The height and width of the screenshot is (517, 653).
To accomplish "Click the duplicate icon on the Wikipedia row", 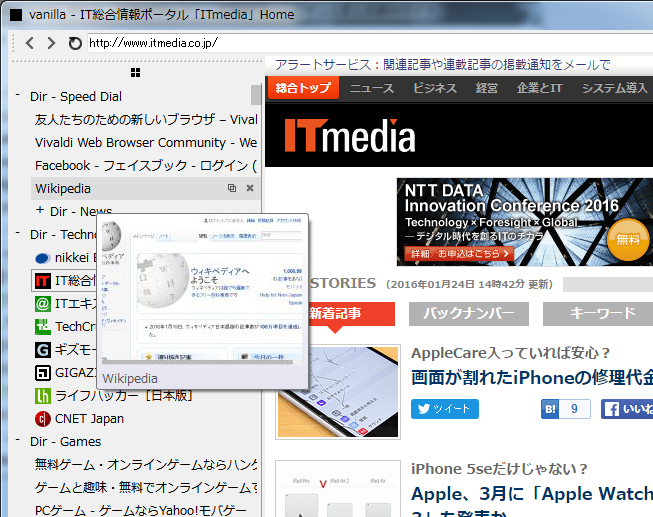I will tap(232, 188).
